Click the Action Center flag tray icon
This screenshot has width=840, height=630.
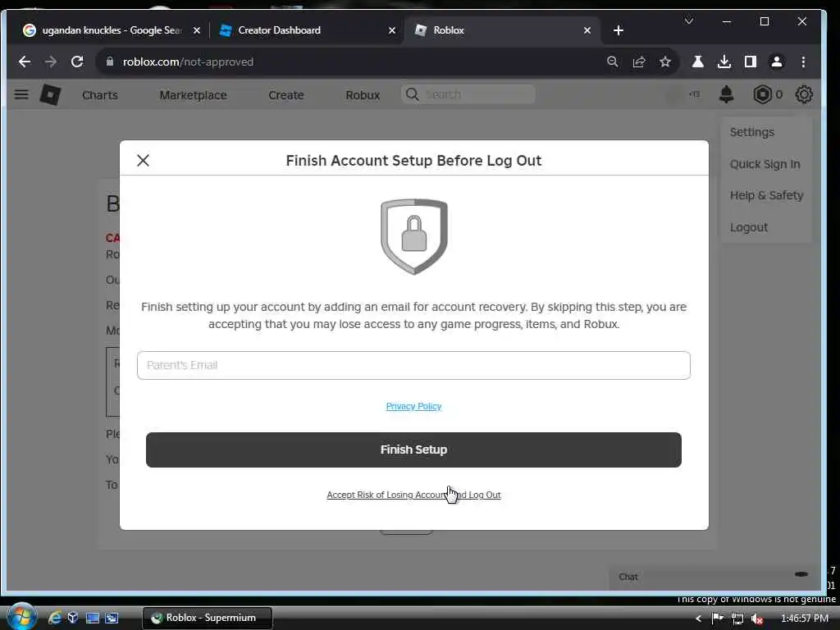click(717, 619)
